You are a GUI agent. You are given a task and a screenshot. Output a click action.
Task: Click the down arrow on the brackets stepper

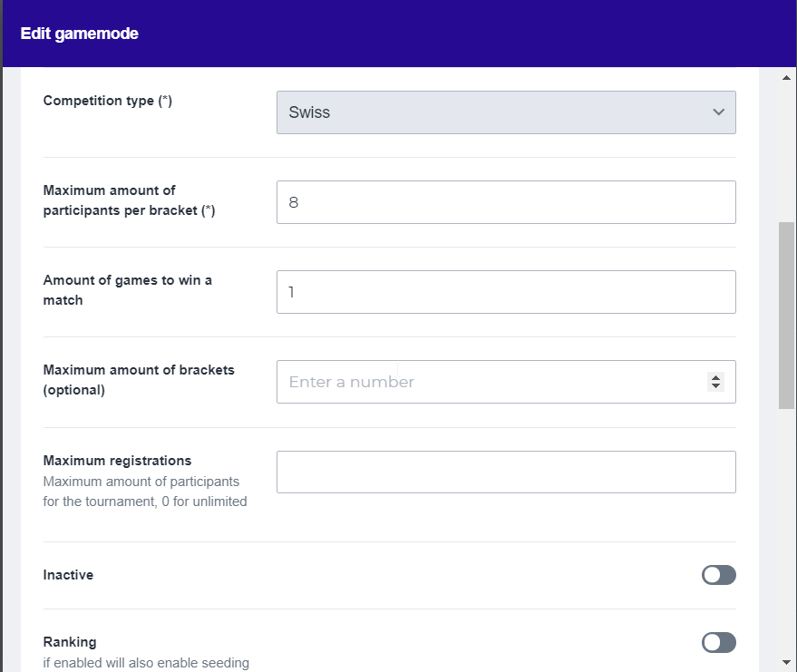pos(716,387)
